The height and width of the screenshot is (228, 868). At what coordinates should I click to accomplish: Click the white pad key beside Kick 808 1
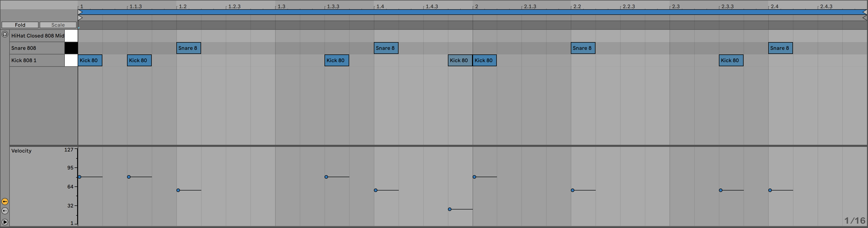[x=71, y=61]
